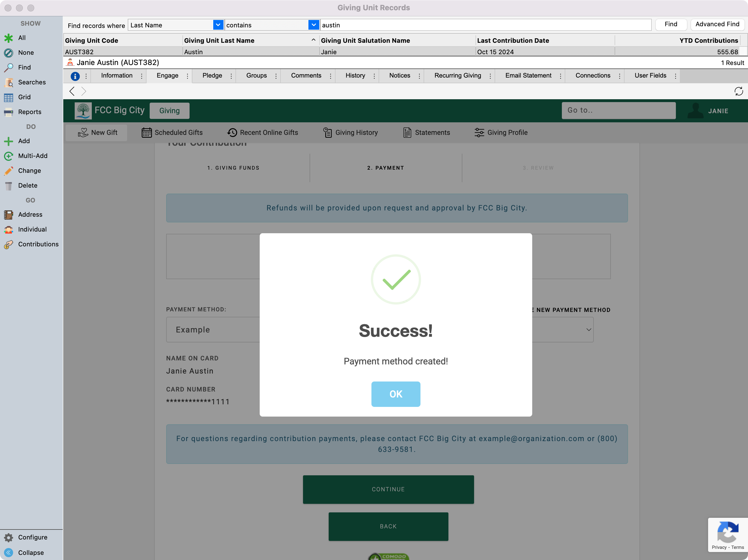This screenshot has height=560, width=748.
Task: Go to Contributions in the sidebar
Action: click(x=38, y=244)
